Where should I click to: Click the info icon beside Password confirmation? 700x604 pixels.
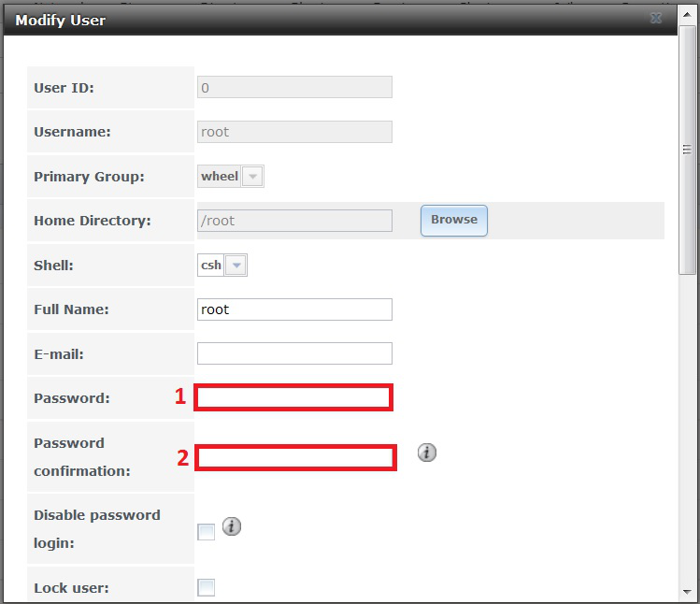427,453
